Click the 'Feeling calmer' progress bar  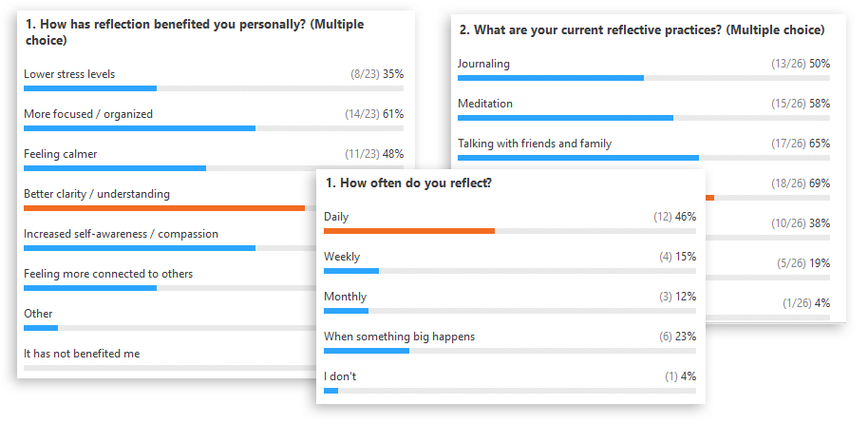(214, 168)
